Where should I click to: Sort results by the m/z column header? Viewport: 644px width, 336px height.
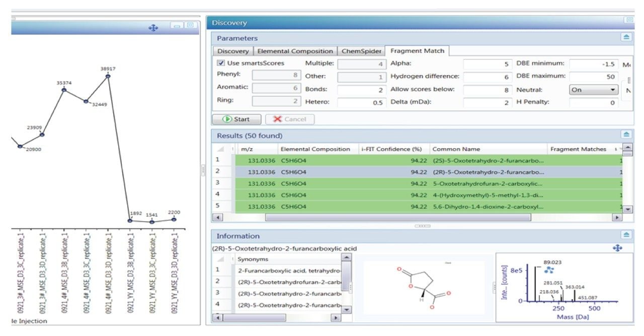tap(257, 149)
